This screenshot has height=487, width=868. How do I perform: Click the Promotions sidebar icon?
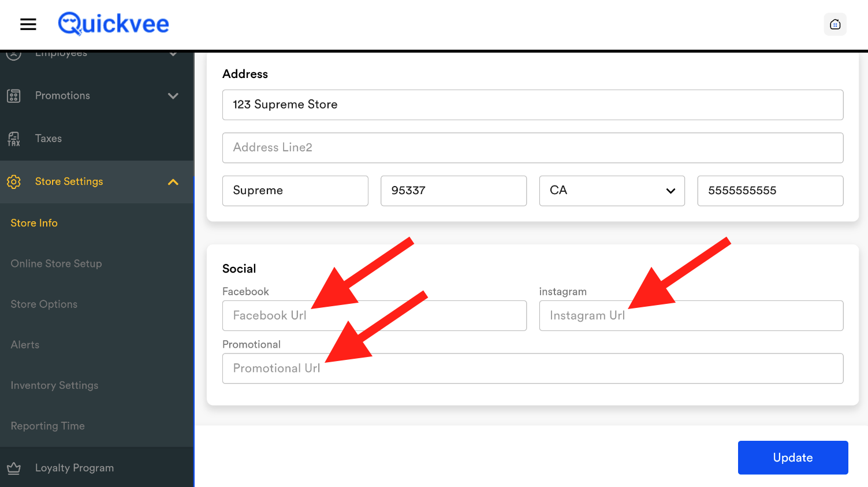[x=14, y=96]
